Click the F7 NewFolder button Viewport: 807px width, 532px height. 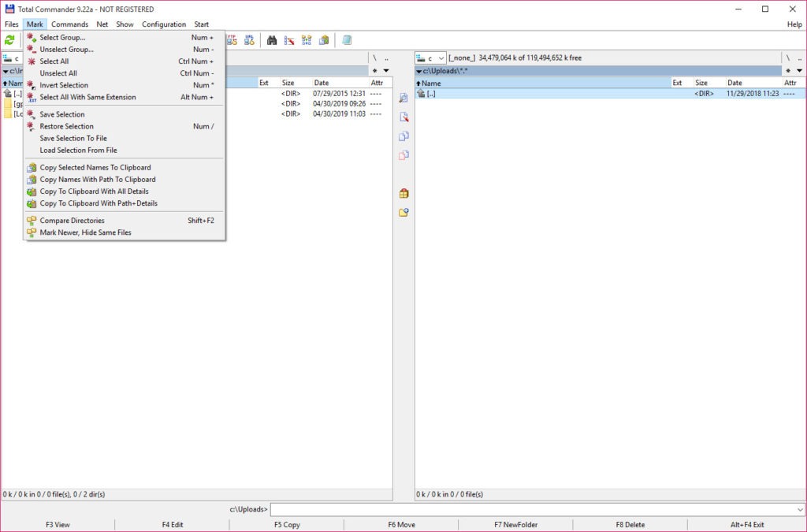point(515,525)
